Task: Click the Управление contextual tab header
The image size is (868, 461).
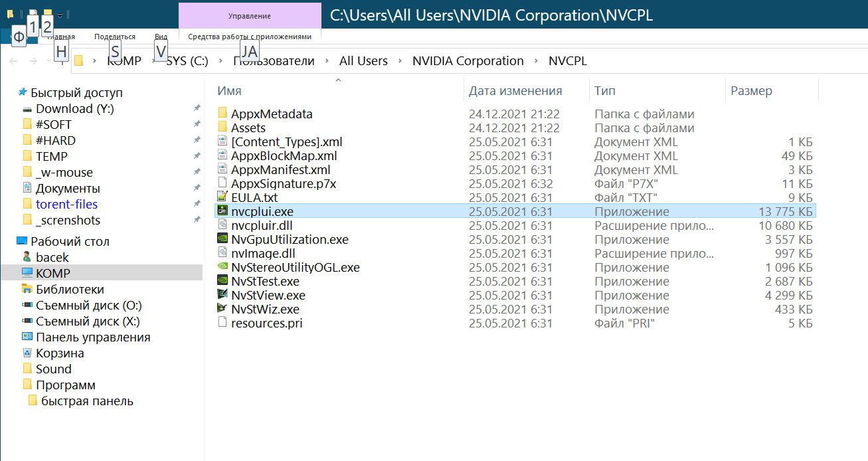Action: [250, 15]
